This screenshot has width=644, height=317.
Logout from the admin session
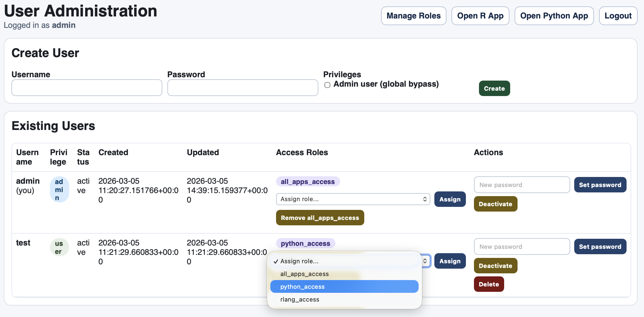[x=618, y=15]
